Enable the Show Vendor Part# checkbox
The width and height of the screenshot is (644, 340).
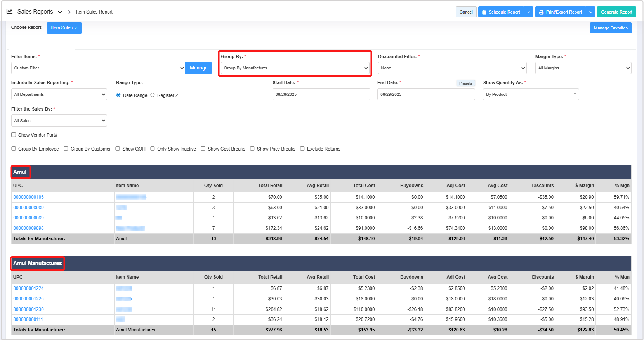pyautogui.click(x=14, y=135)
